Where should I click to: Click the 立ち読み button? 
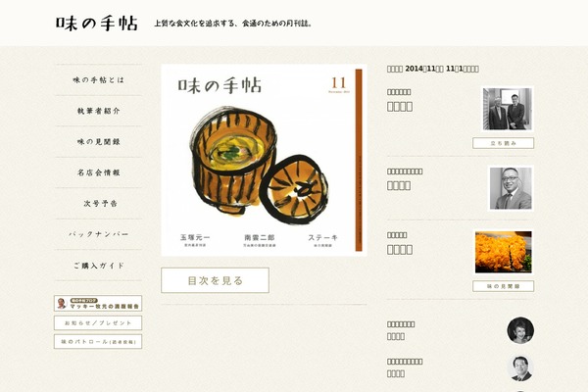503,143
